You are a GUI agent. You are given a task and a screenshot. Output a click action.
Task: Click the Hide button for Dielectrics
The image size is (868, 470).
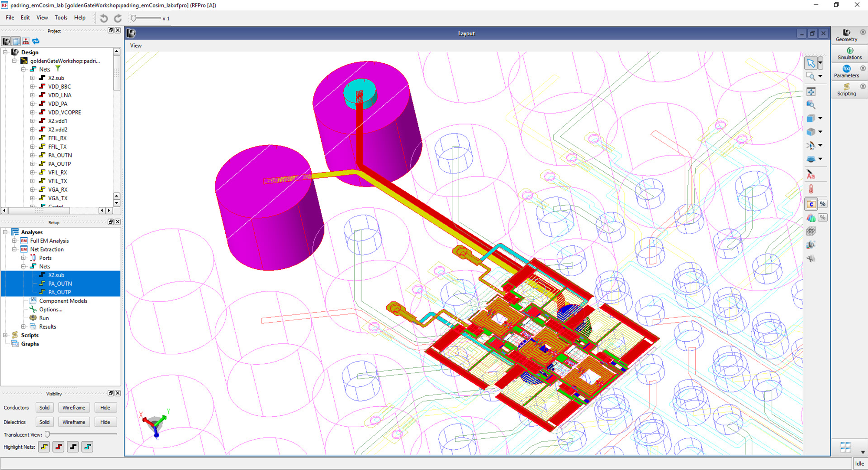click(105, 421)
